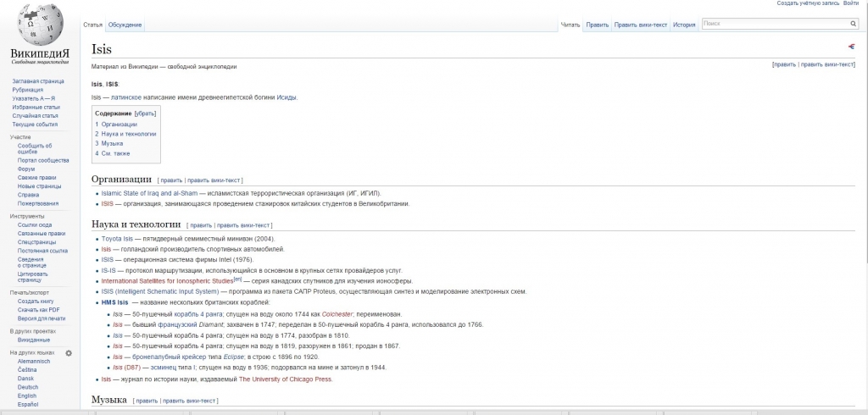This screenshot has width=868, height=415.
Task: Open the Править tab
Action: (x=598, y=25)
